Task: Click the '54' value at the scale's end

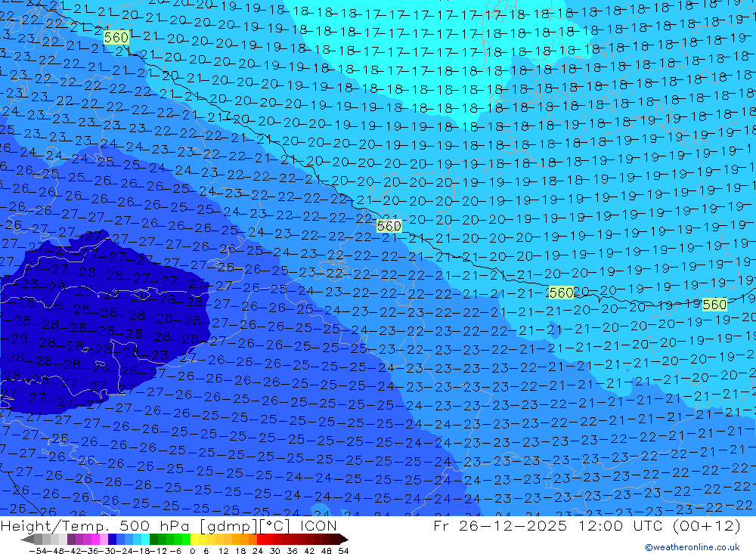Action: coord(343,550)
